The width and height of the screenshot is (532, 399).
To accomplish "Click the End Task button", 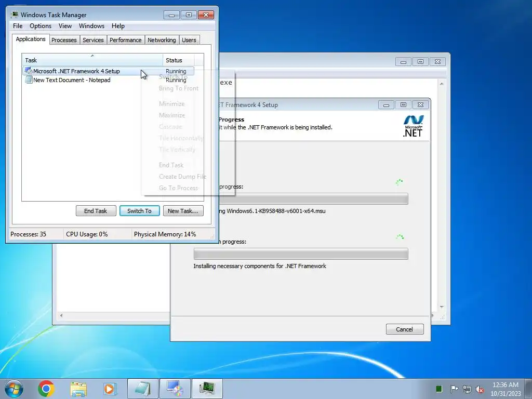I will pyautogui.click(x=96, y=211).
